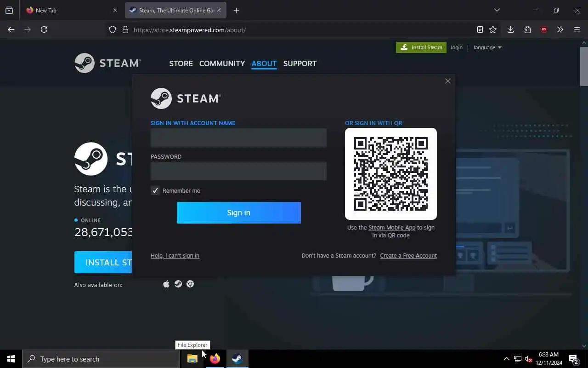Click Create a Free Account link
Image resolution: width=588 pixels, height=368 pixels.
408,255
